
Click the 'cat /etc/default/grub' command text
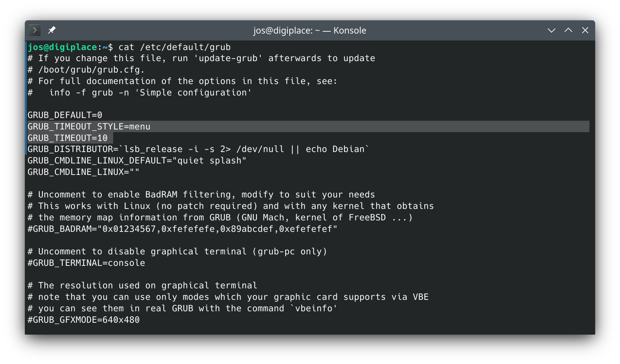pos(175,47)
